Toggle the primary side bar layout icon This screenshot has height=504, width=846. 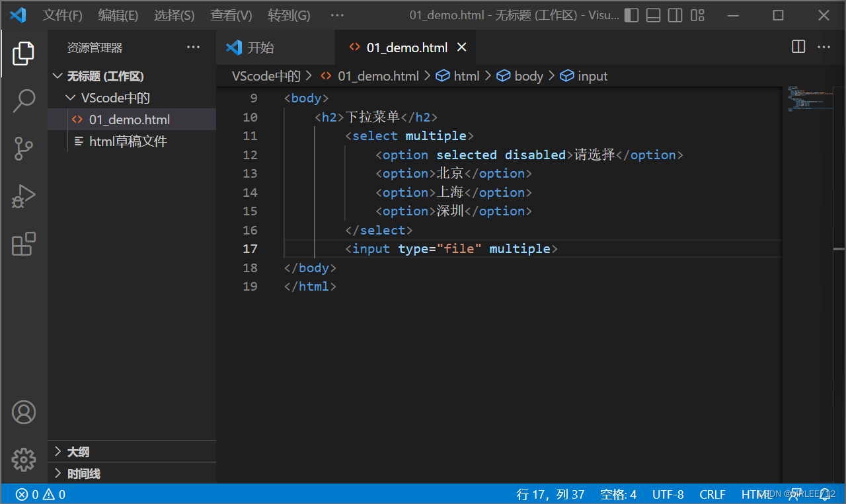click(632, 15)
